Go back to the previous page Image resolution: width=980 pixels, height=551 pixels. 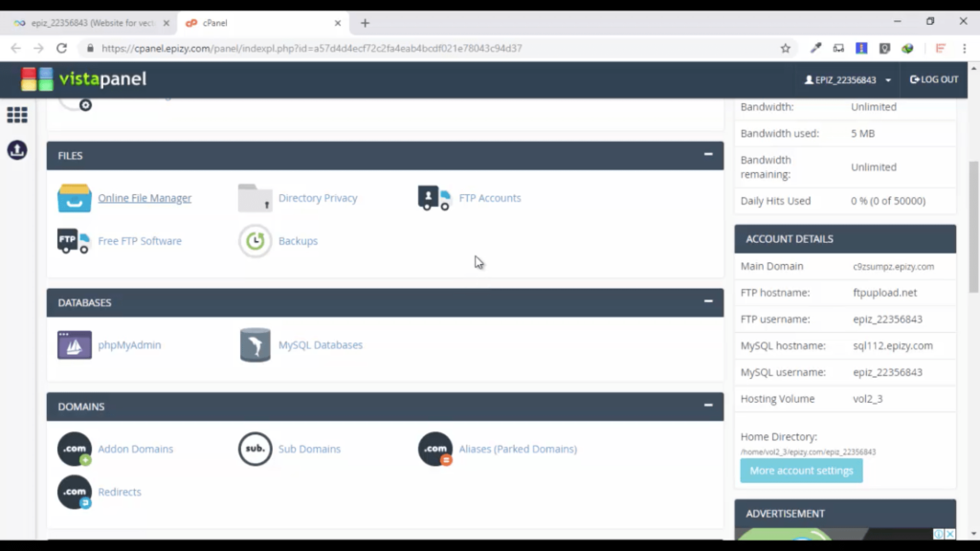click(x=15, y=48)
